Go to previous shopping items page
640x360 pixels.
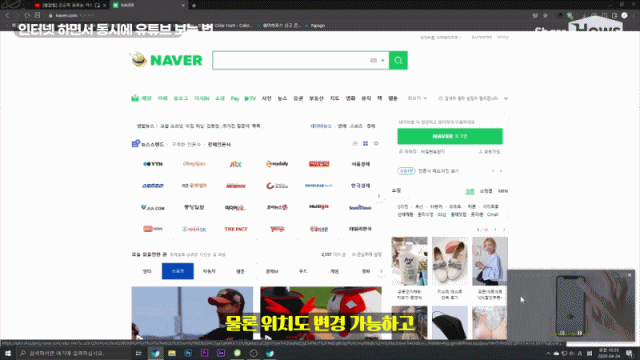click(x=495, y=230)
